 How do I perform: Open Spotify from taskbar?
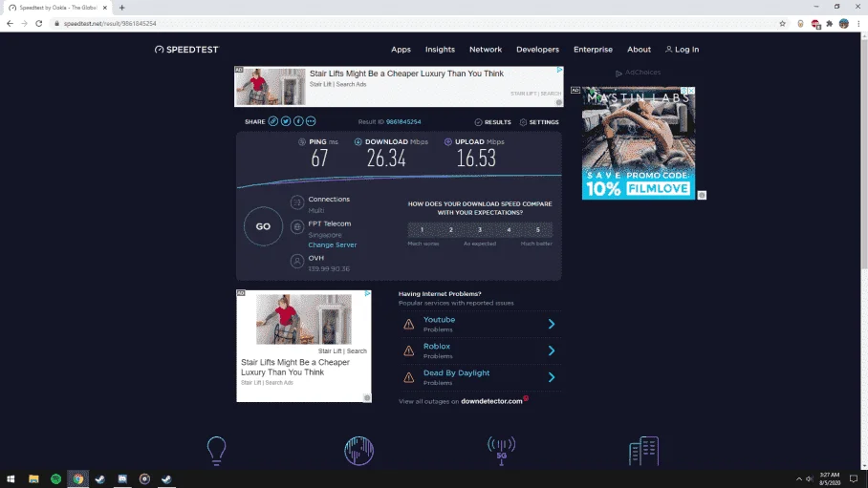click(x=55, y=479)
